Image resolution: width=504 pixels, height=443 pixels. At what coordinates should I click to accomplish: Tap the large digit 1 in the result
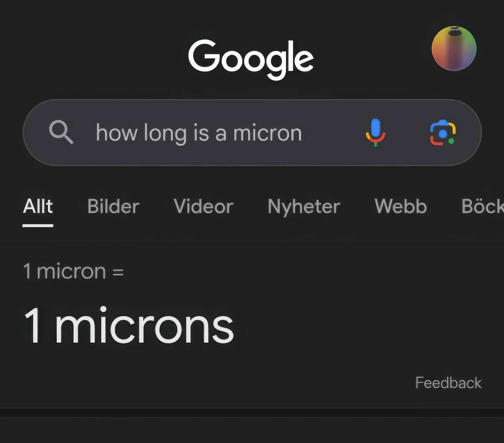pyautogui.click(x=33, y=326)
